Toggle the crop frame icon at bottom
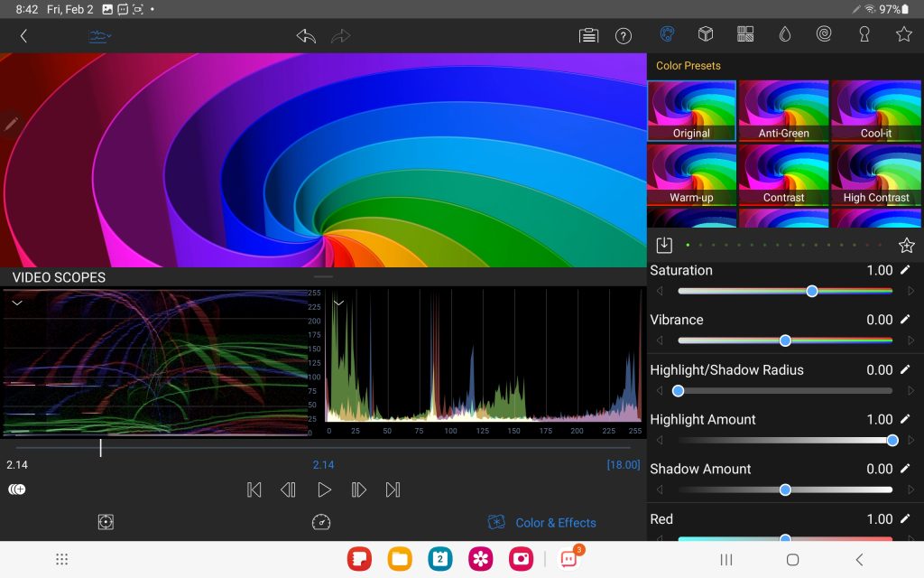 pyautogui.click(x=106, y=522)
